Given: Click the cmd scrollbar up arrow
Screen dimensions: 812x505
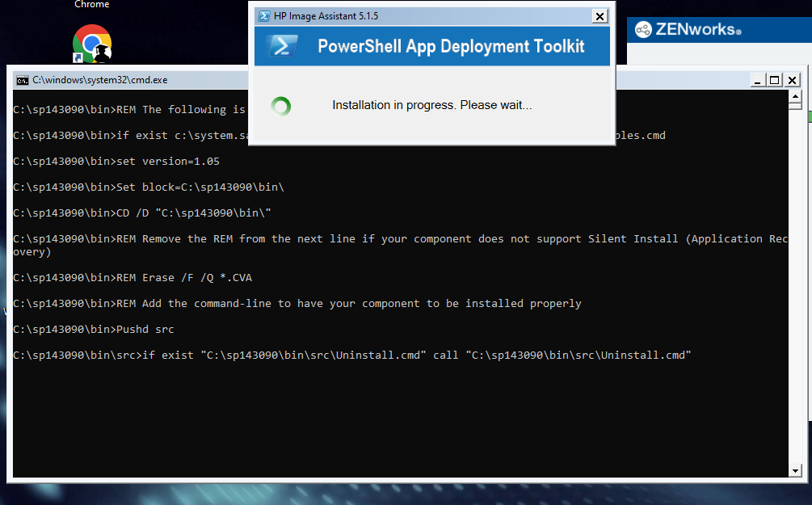Looking at the screenshot, I should point(795,96).
